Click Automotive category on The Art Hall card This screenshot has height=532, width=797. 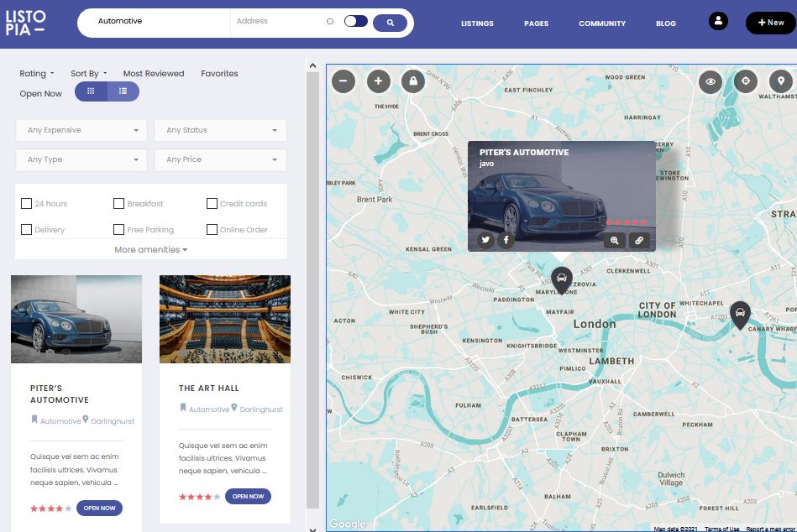pyautogui.click(x=209, y=409)
